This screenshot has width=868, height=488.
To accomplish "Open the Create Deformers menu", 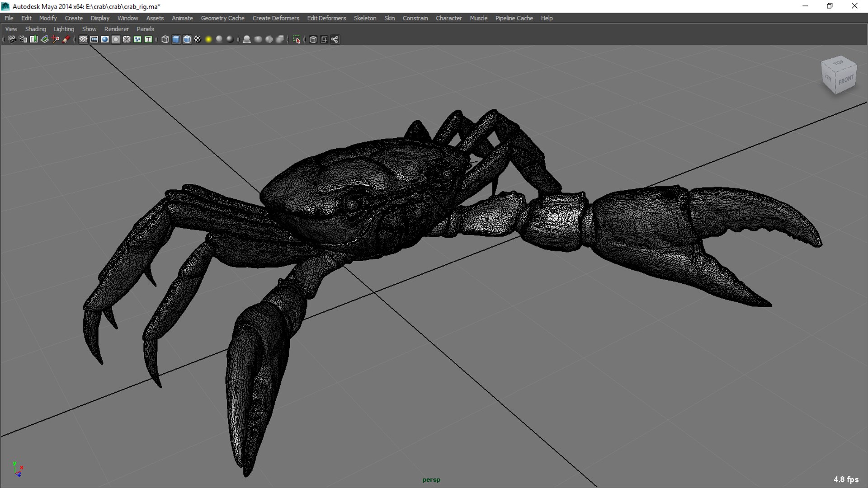I will tap(276, 18).
